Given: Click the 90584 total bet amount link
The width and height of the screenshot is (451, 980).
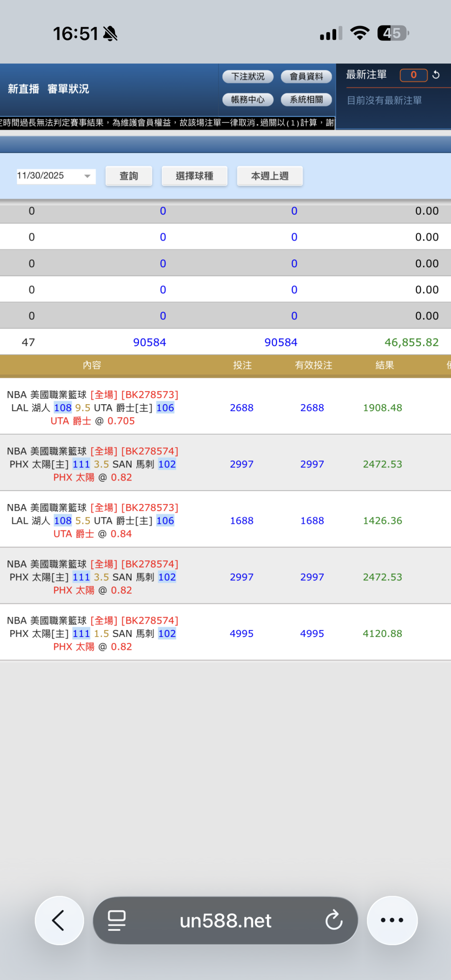Looking at the screenshot, I should click(149, 342).
